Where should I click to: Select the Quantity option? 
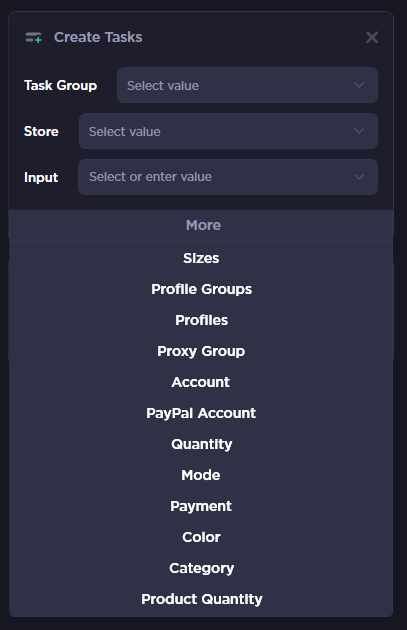coord(201,444)
